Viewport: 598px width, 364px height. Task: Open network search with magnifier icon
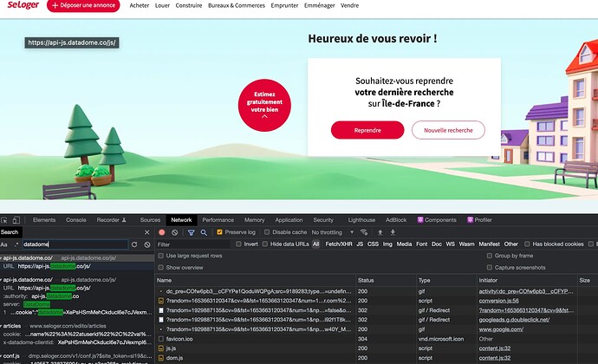coord(204,232)
